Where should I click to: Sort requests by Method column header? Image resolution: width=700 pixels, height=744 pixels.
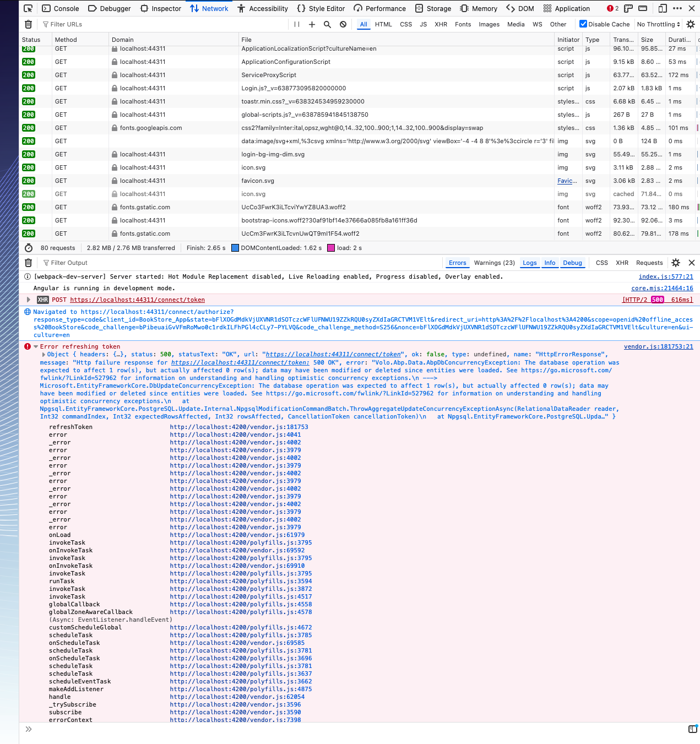[81, 40]
